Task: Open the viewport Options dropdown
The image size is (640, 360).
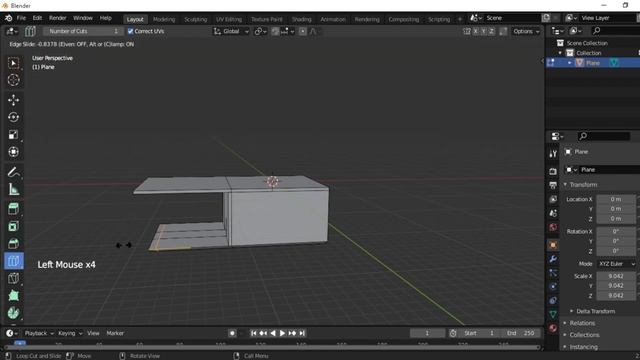Action: pyautogui.click(x=526, y=31)
